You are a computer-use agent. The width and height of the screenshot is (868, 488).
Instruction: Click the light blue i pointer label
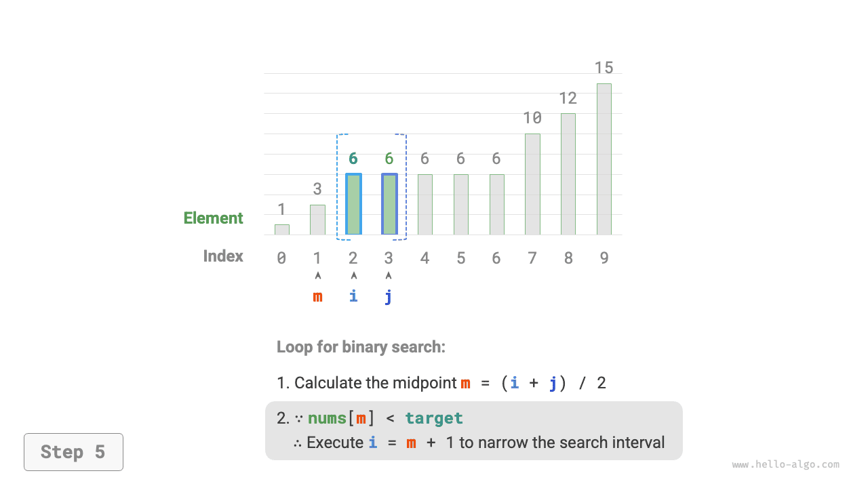click(x=353, y=296)
